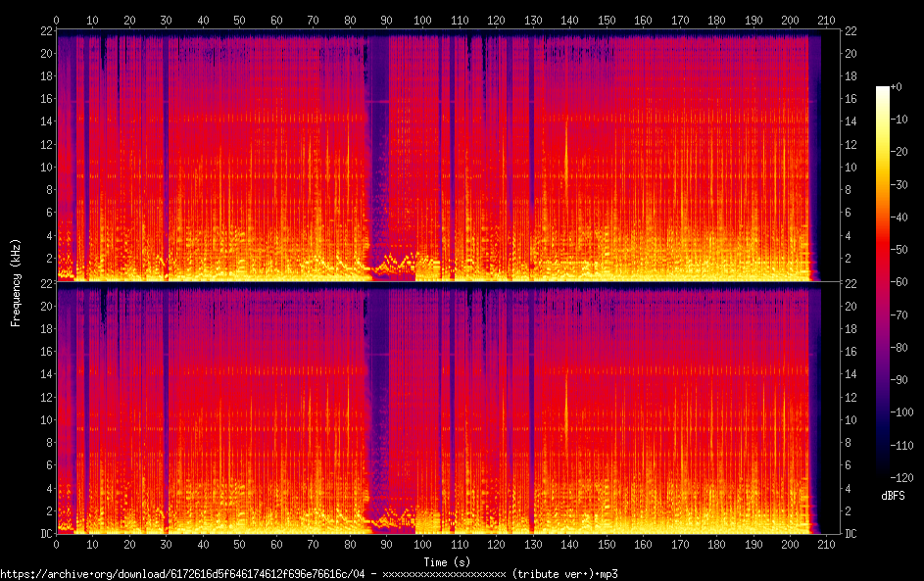Click the dark quiet gap near 88s in upper channel
Viewport: 924px width, 581px height.
pyautogui.click(x=378, y=147)
